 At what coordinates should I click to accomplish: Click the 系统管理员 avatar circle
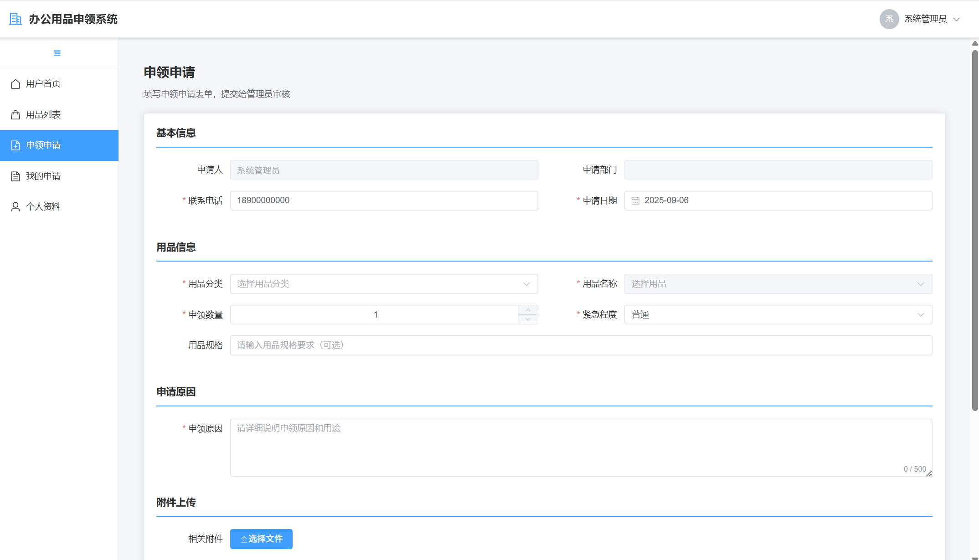pyautogui.click(x=889, y=19)
